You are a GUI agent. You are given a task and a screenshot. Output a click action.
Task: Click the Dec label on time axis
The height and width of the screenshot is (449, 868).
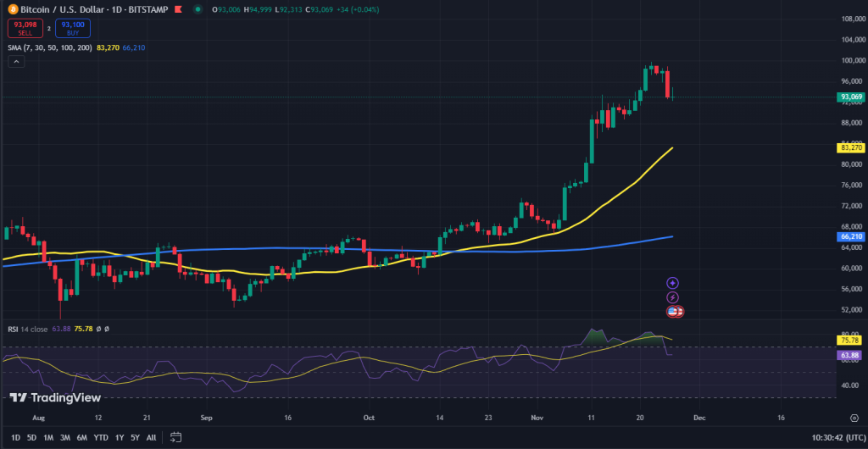(699, 418)
